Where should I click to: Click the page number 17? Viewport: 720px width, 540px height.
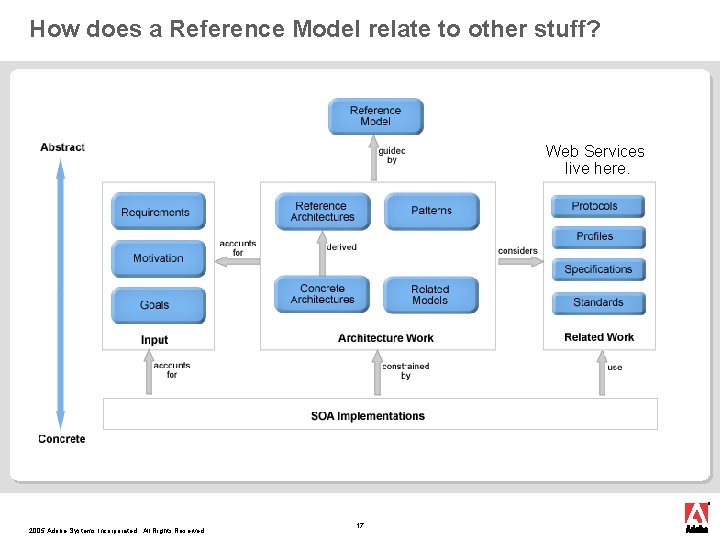click(360, 525)
